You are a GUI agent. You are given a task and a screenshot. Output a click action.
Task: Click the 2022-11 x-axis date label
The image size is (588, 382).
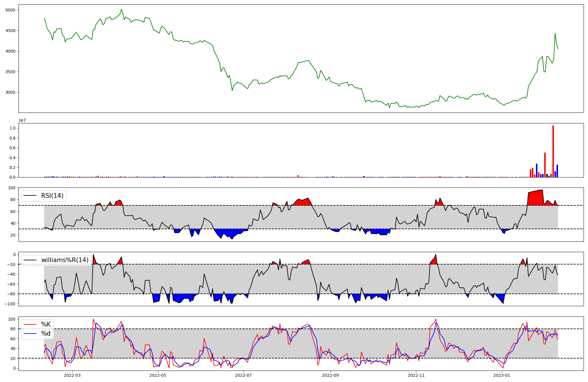tap(416, 375)
